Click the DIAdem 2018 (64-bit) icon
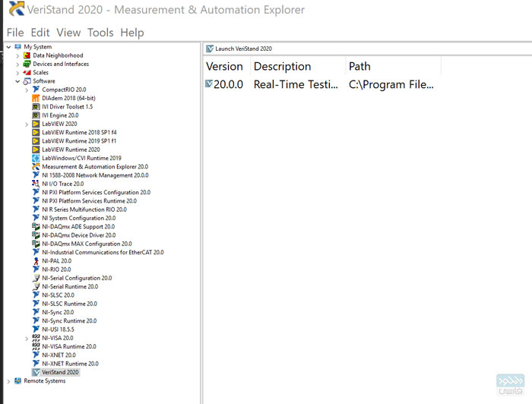 coord(36,98)
